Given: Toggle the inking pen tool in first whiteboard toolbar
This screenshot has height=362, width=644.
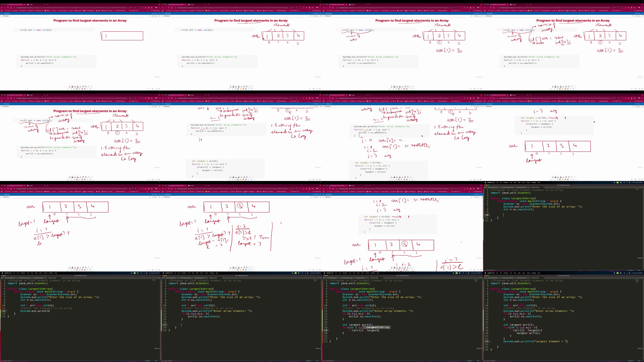Looking at the screenshot, I should (x=77, y=89).
